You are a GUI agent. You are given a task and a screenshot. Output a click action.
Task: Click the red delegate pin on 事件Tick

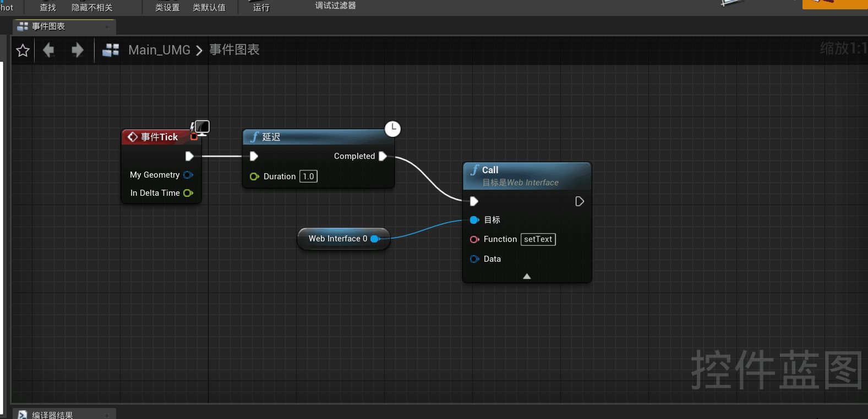[194, 136]
